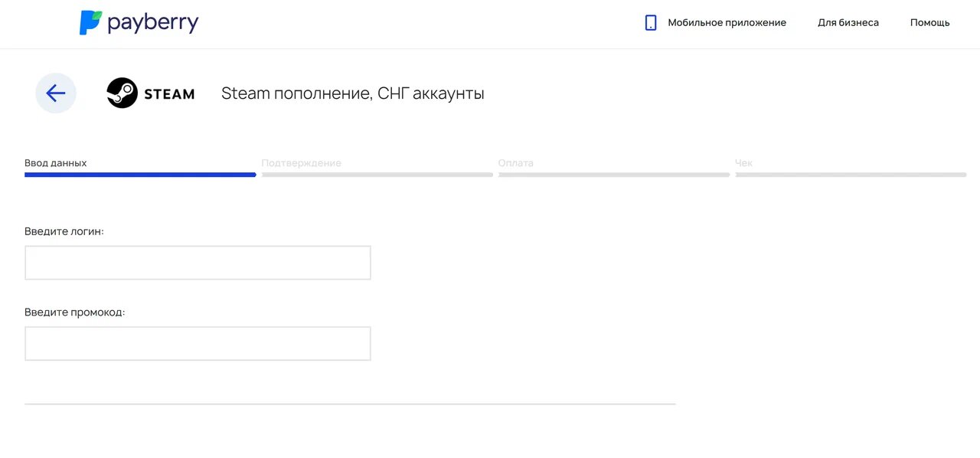The image size is (980, 458).
Task: Click the blue active progress bar segment
Action: click(140, 175)
